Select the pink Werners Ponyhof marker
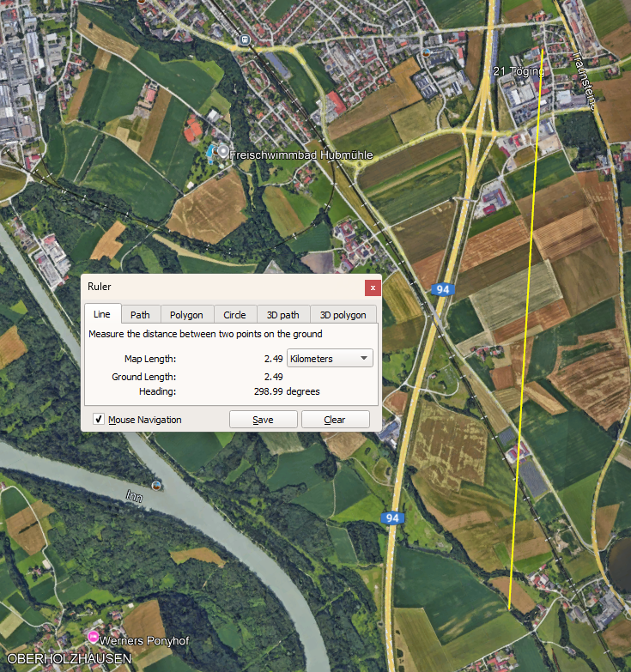This screenshot has width=631, height=672. click(x=93, y=638)
